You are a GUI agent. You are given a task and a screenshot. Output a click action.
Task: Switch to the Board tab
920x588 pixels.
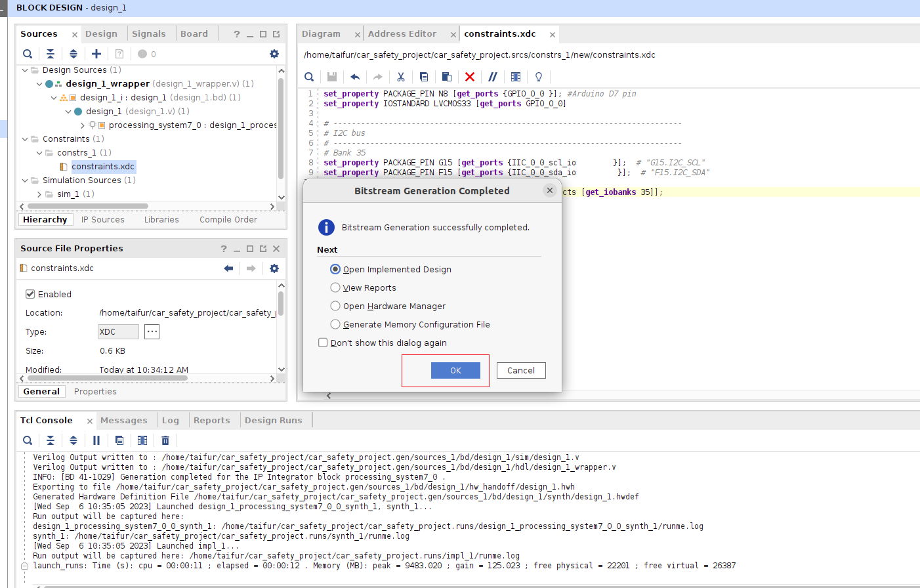point(194,34)
